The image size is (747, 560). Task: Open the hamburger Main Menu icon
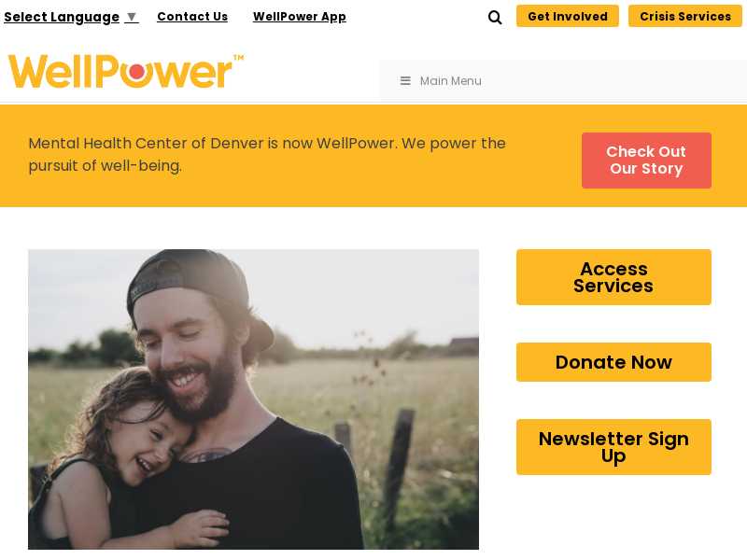pyautogui.click(x=405, y=81)
